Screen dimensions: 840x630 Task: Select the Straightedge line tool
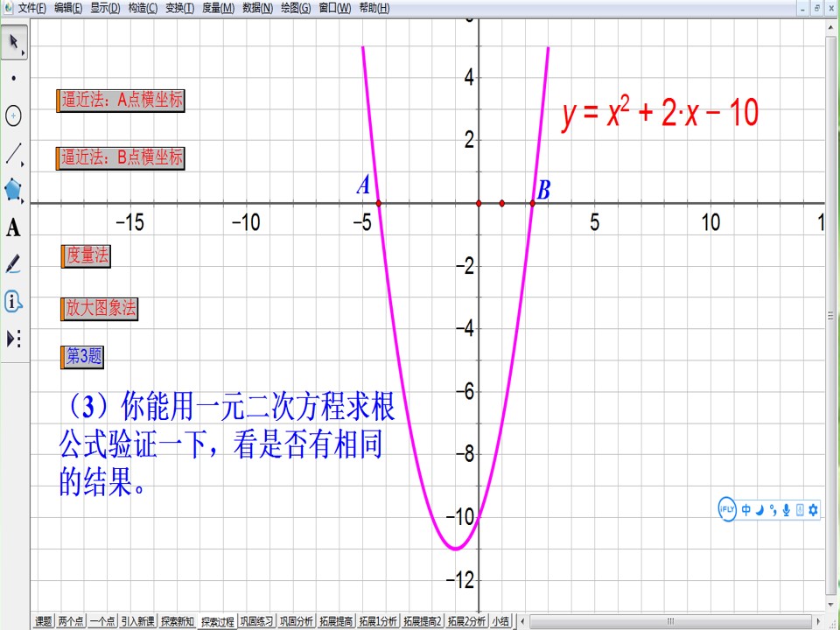click(14, 154)
